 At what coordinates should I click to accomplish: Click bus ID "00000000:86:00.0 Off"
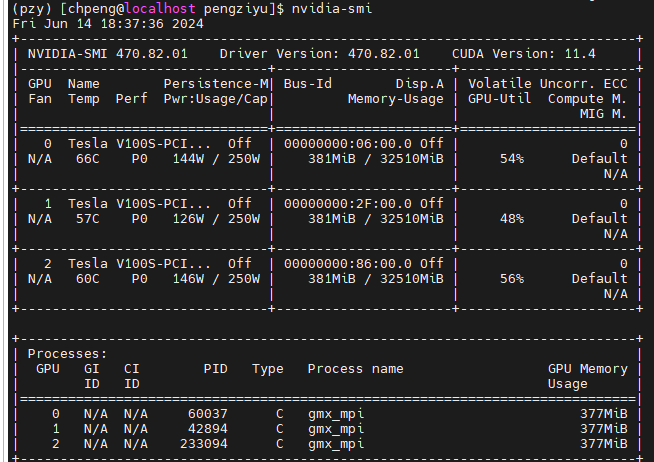pos(364,264)
